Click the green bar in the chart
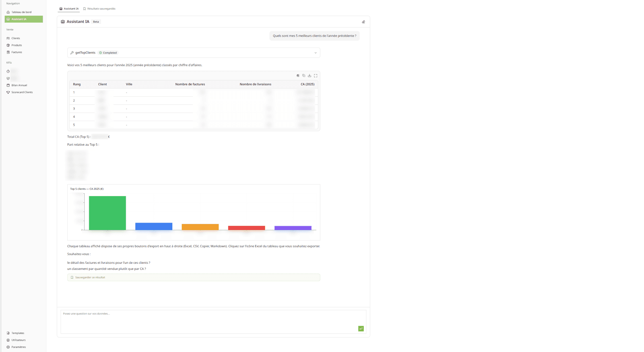This screenshot has height=352, width=644. [x=107, y=213]
